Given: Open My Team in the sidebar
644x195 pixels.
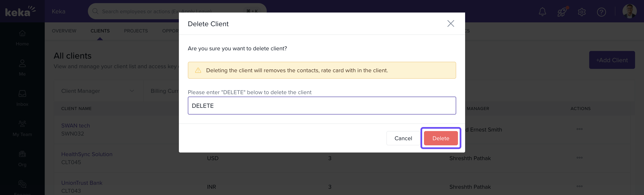Looking at the screenshot, I should (x=22, y=128).
